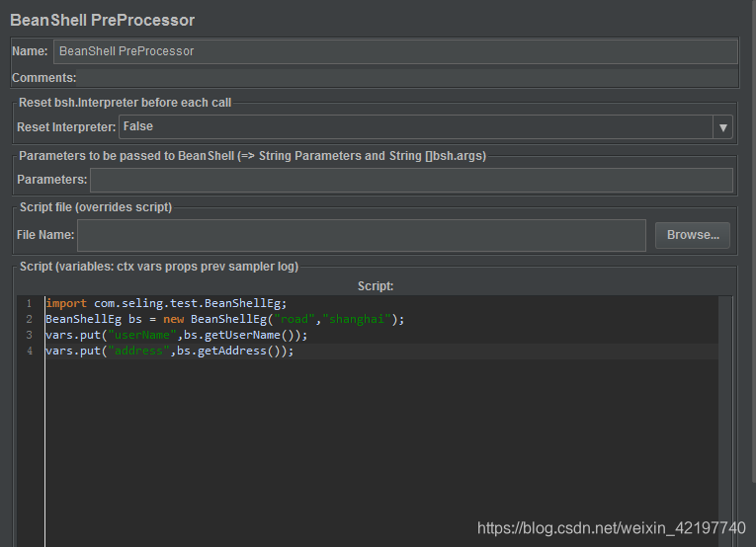Click the "road" string in the script
The image size is (756, 547).
(294, 319)
